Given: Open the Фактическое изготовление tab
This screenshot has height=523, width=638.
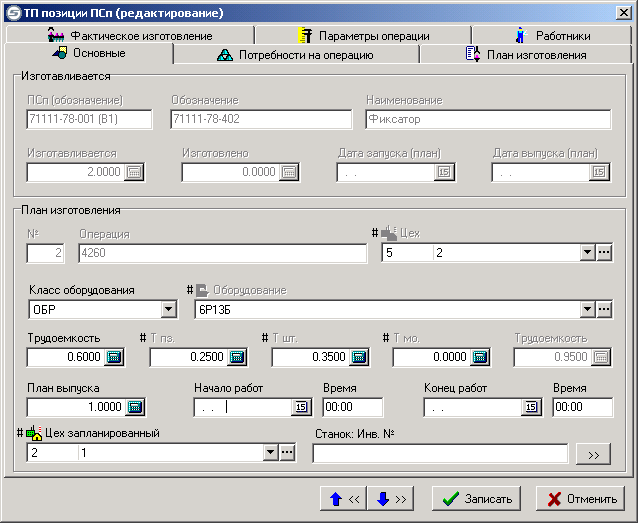Looking at the screenshot, I should pyautogui.click(x=130, y=35).
